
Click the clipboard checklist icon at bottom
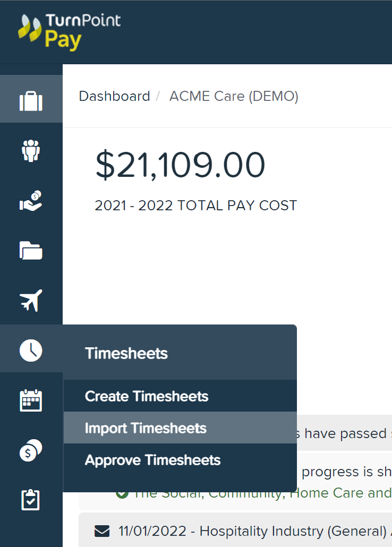pos(30,499)
